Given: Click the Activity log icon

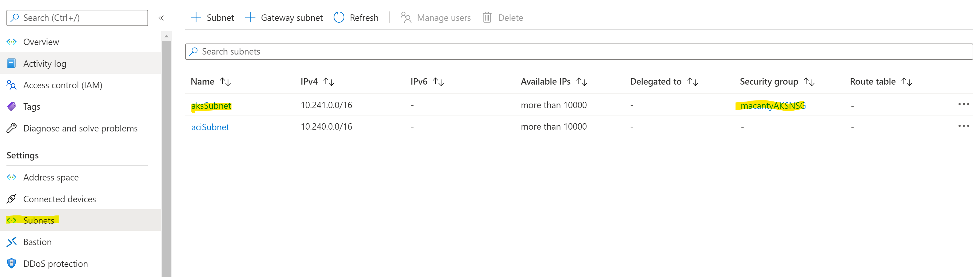Looking at the screenshot, I should pos(11,63).
